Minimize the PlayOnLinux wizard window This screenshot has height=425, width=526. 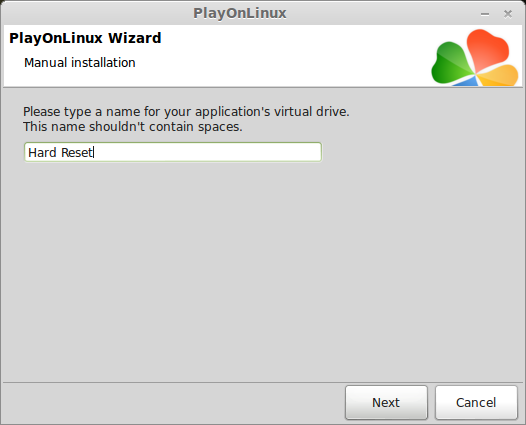(485, 14)
